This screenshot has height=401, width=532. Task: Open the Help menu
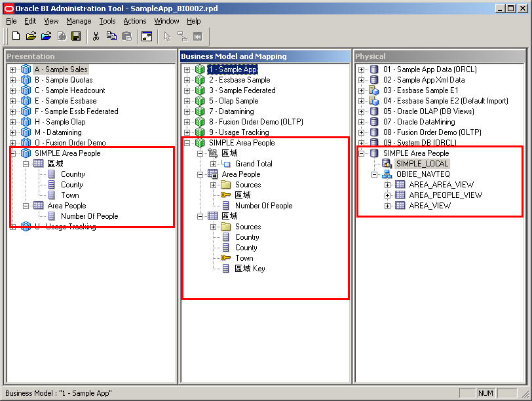pyautogui.click(x=194, y=21)
